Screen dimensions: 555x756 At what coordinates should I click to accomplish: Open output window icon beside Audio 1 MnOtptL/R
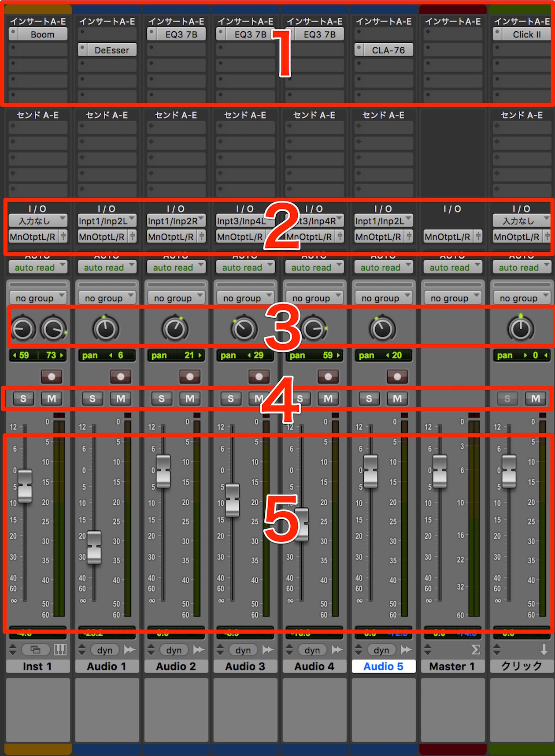[x=133, y=237]
